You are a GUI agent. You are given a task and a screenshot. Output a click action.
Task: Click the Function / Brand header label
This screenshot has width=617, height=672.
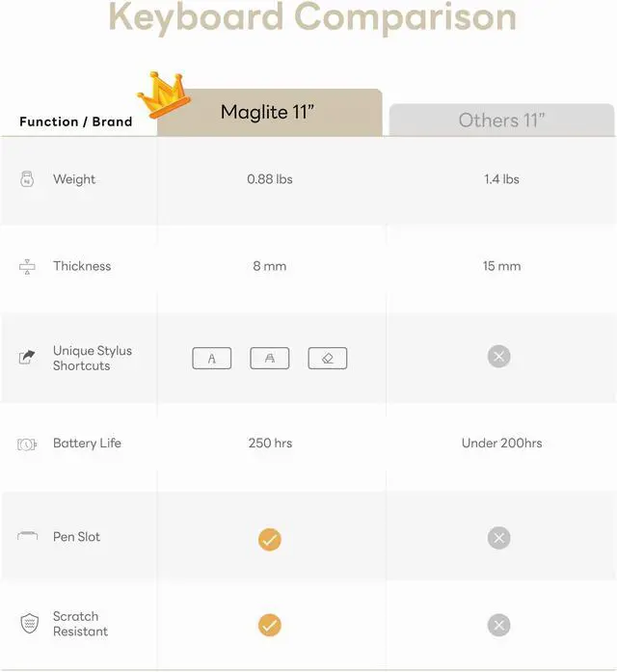pyautogui.click(x=76, y=122)
